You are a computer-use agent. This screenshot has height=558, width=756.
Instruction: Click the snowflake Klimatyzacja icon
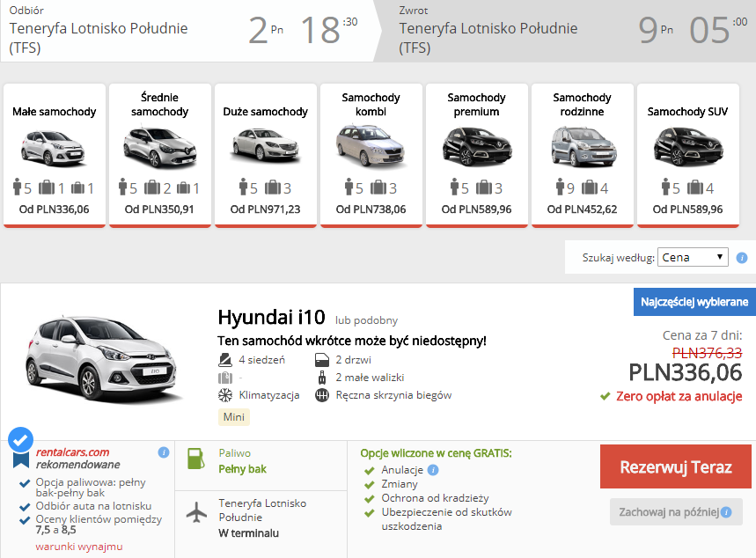point(225,395)
